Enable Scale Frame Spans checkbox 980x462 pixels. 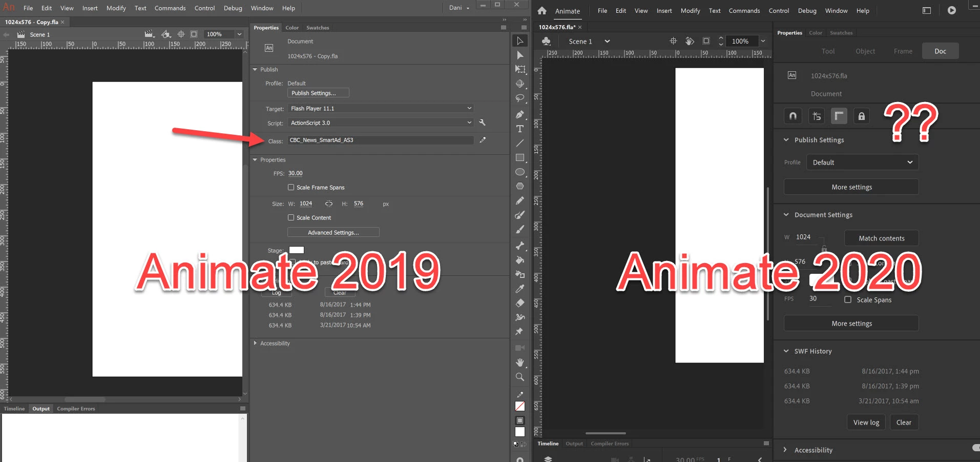(x=291, y=187)
